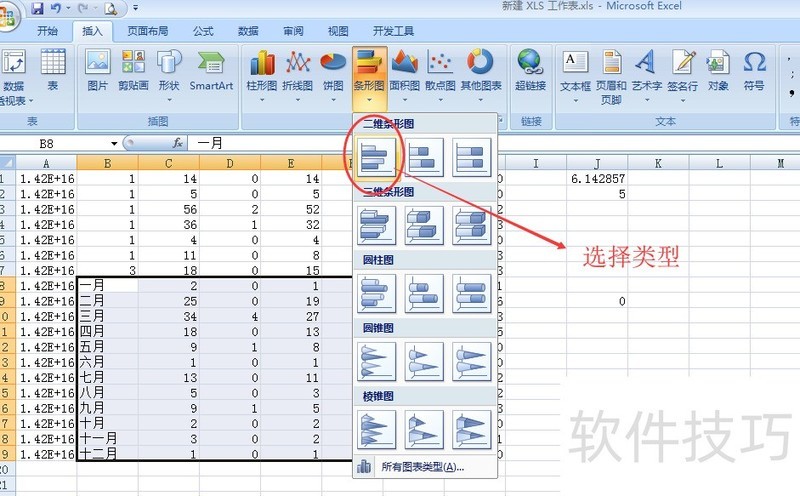Pick the 100% stacked horizontal pyramid chart

pyautogui.click(x=471, y=429)
